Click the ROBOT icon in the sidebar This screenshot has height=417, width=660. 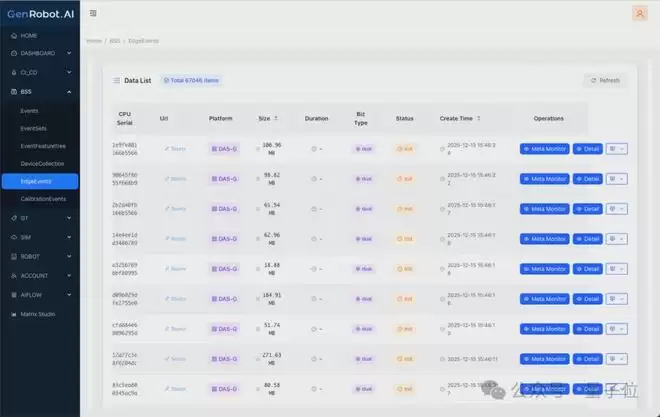pos(13,254)
